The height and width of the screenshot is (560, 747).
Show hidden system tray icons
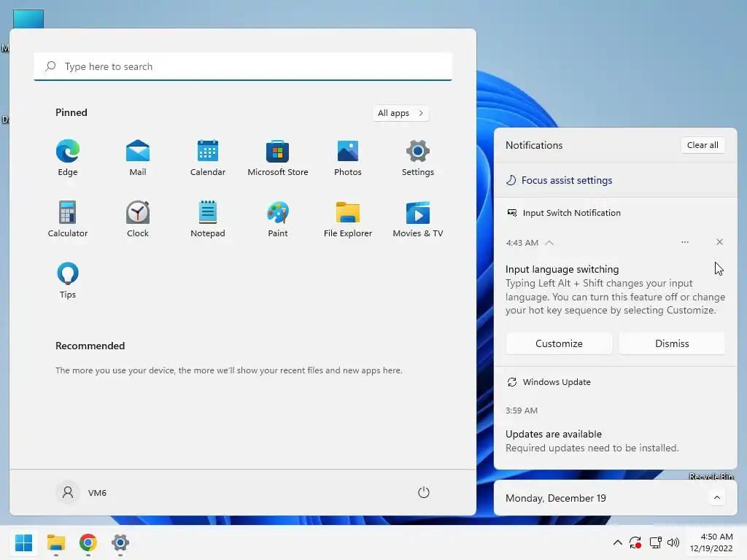coord(617,542)
